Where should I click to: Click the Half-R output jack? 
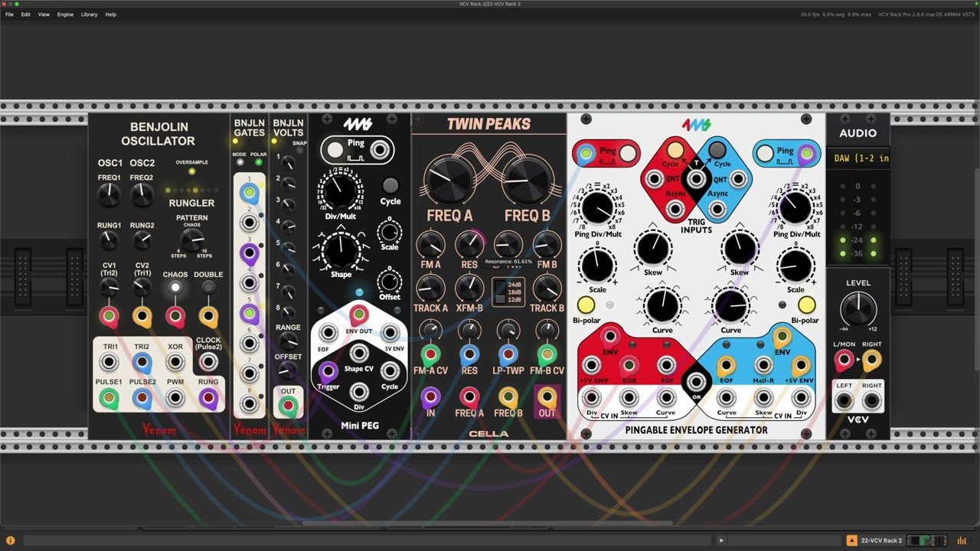763,366
